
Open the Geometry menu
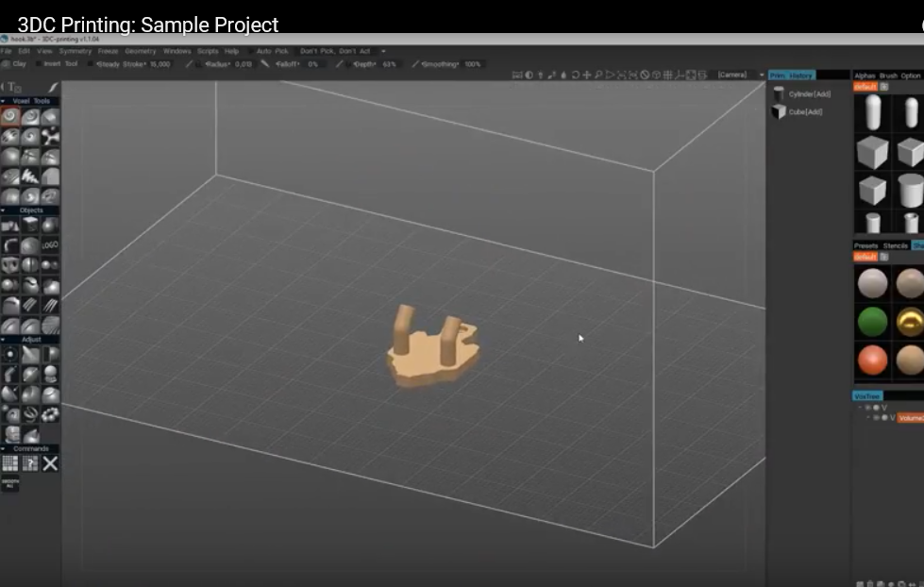point(141,51)
